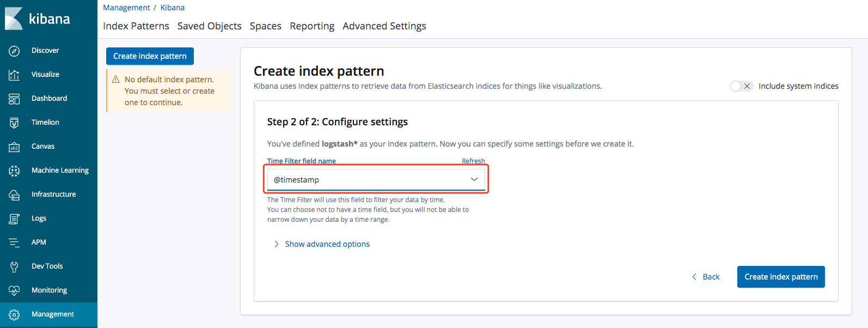868x328 pixels.
Task: Click the Refresh link above the dropdown
Action: click(473, 161)
